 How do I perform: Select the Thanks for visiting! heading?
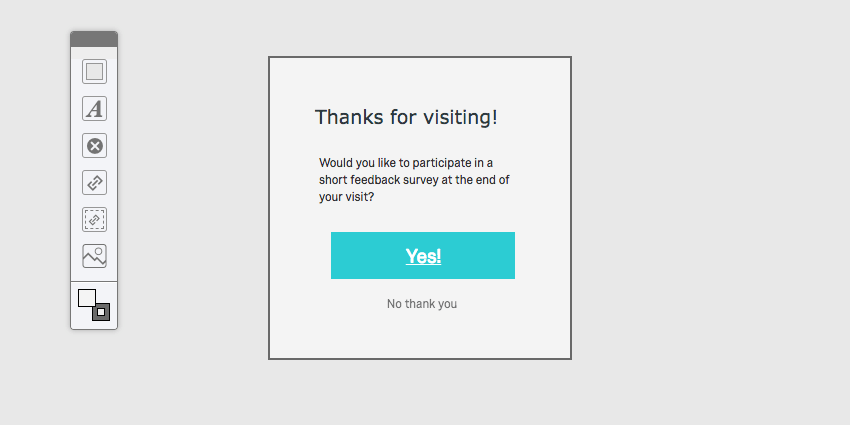[406, 117]
